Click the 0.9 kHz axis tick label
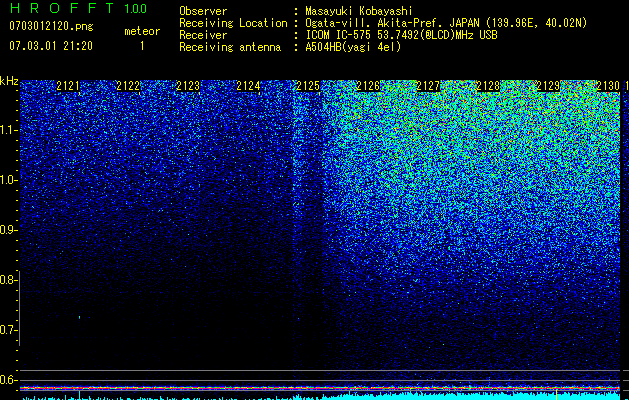 (x=8, y=230)
